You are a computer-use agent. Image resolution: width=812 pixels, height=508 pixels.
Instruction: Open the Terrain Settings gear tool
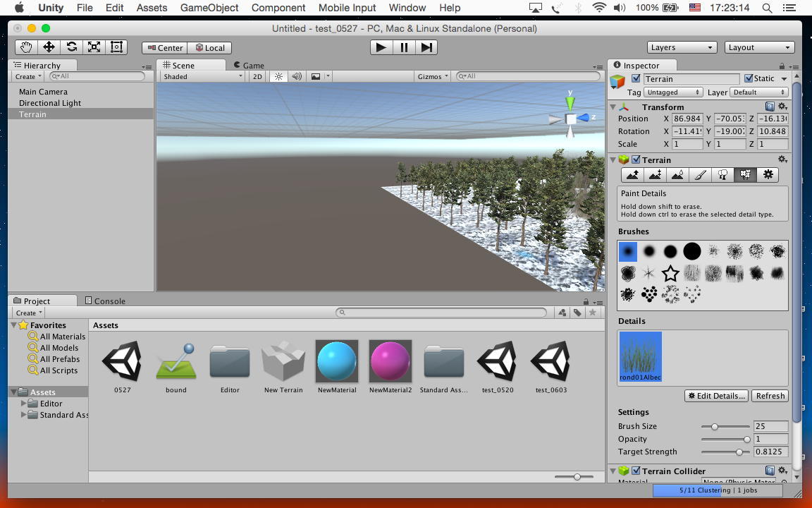pyautogui.click(x=768, y=175)
